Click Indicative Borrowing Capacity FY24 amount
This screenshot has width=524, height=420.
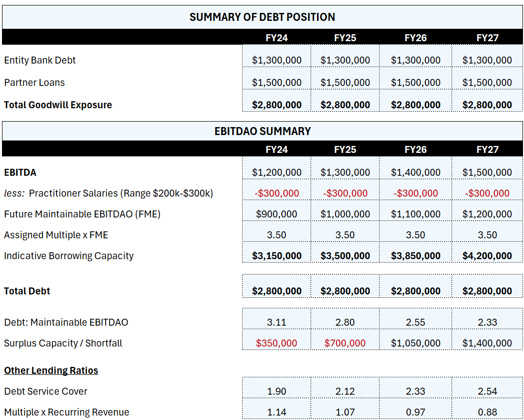[x=276, y=256]
